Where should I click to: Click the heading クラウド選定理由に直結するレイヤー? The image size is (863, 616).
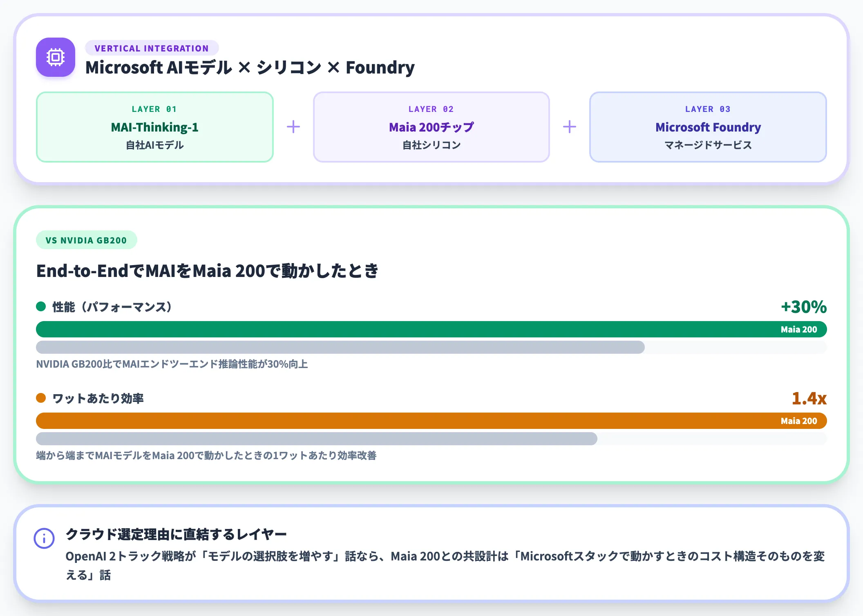(176, 534)
